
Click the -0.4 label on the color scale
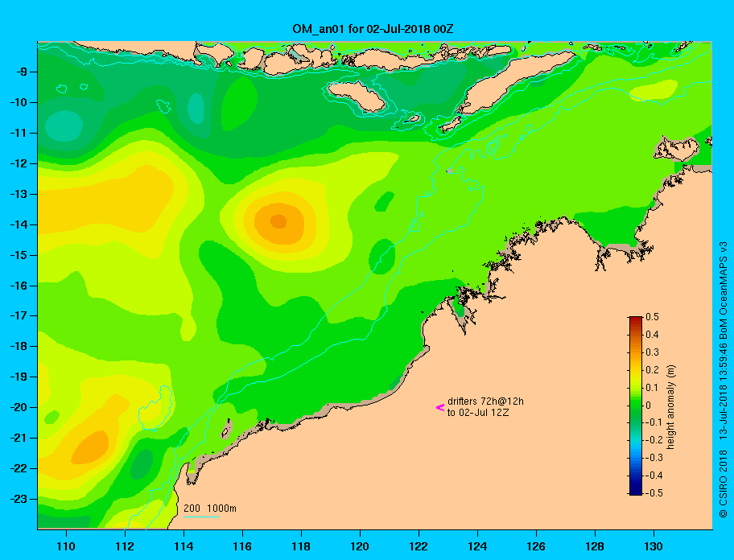[654, 476]
